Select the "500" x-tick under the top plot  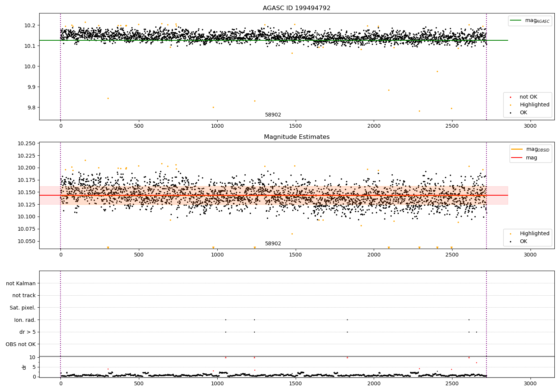coord(139,126)
